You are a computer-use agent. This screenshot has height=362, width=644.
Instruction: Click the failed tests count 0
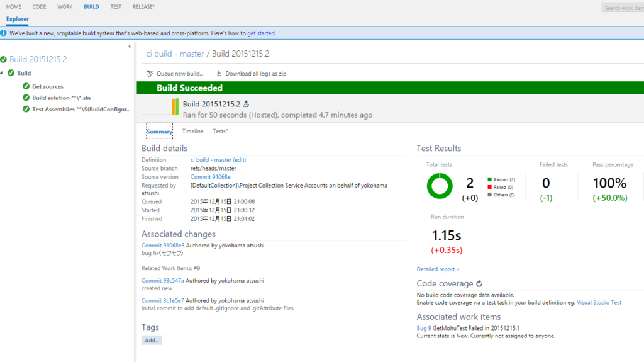coord(546,183)
